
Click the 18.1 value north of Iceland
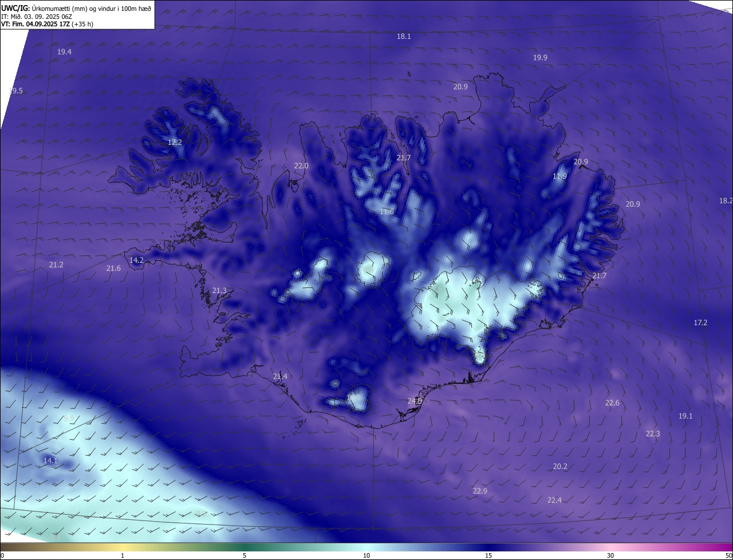coord(404,36)
